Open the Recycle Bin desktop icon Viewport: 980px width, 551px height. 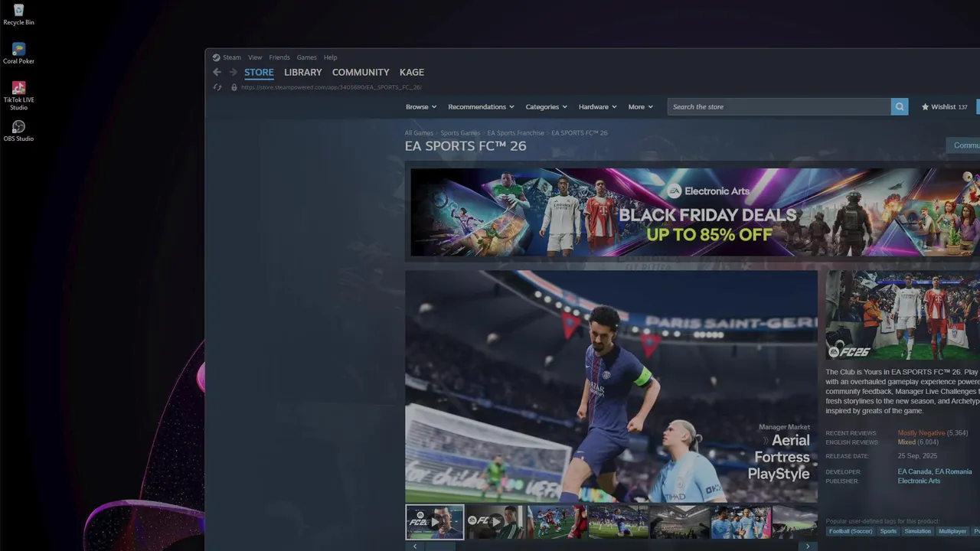coord(18,15)
